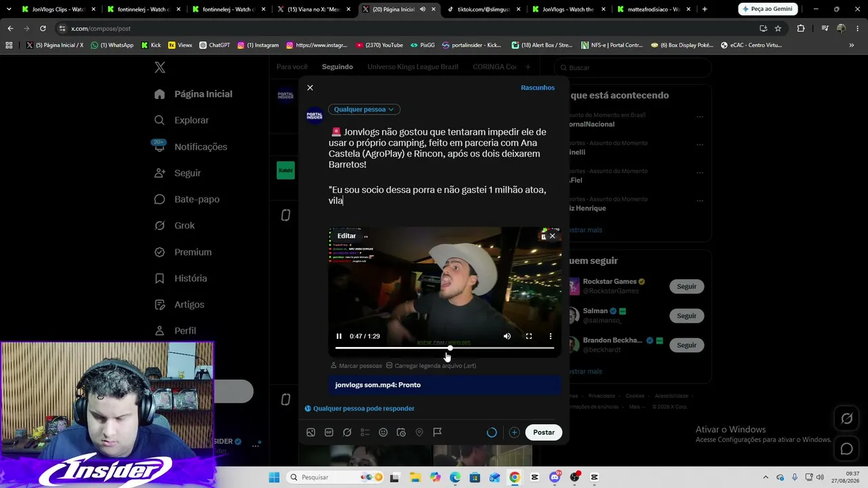The height and width of the screenshot is (488, 868).
Task: Open the floating messages chat button
Action: 847,449
